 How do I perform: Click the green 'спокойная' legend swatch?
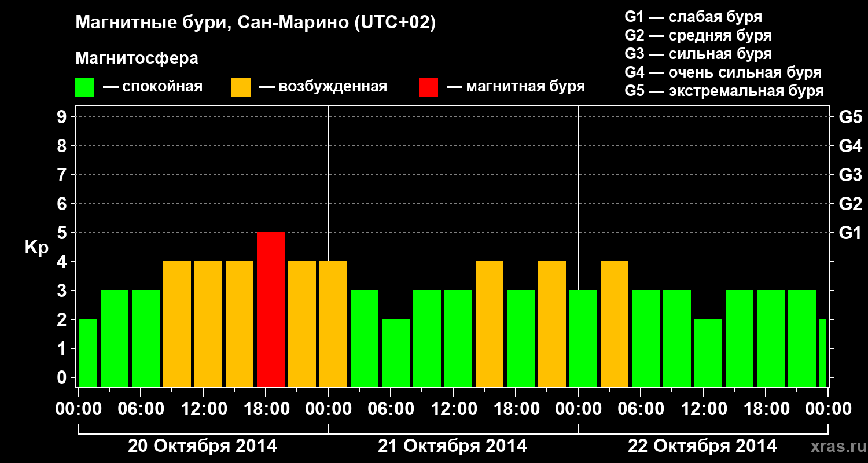pos(85,87)
